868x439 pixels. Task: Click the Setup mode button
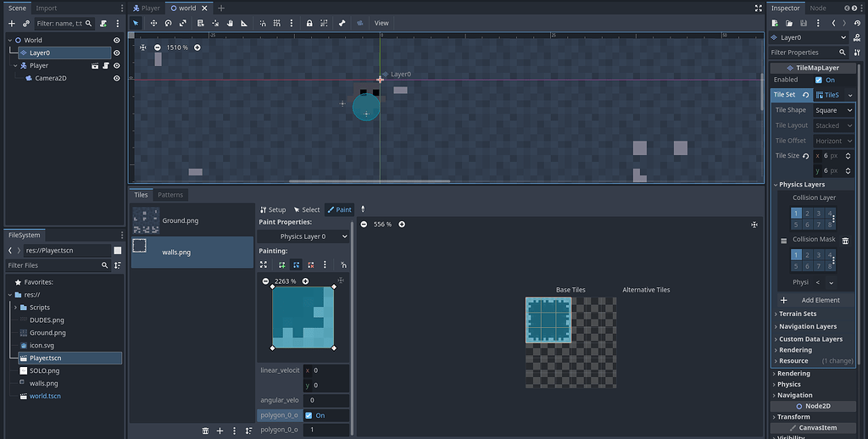coord(273,210)
